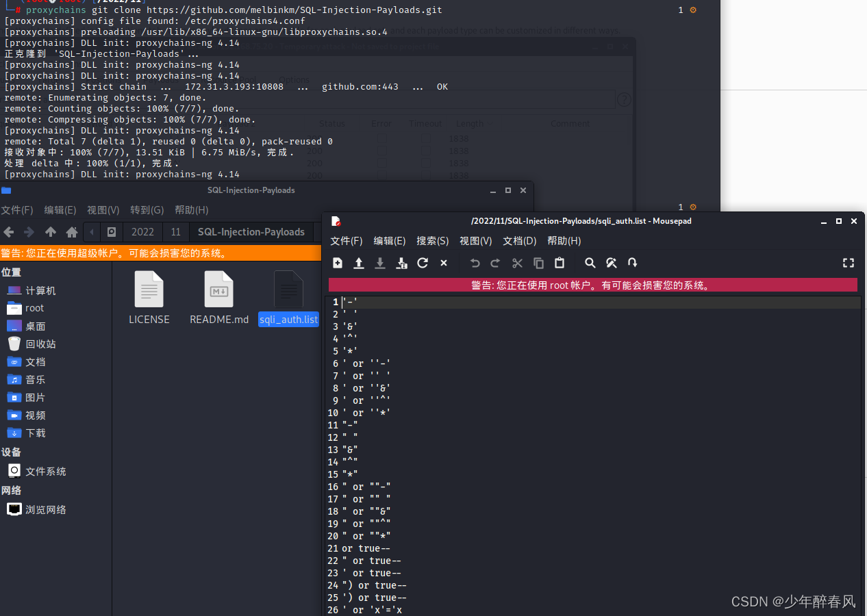This screenshot has height=616, width=867.
Task: Open 浏览网络 in the sidebar
Action: (37, 510)
